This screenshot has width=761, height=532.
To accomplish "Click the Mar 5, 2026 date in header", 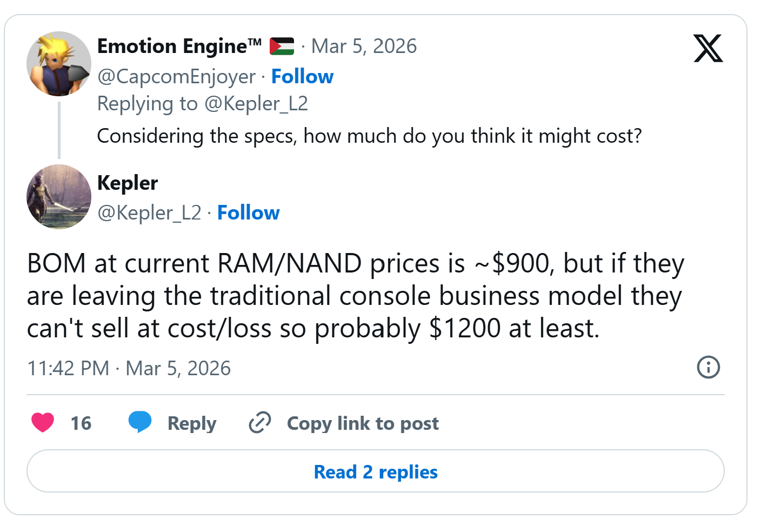I will 364,46.
